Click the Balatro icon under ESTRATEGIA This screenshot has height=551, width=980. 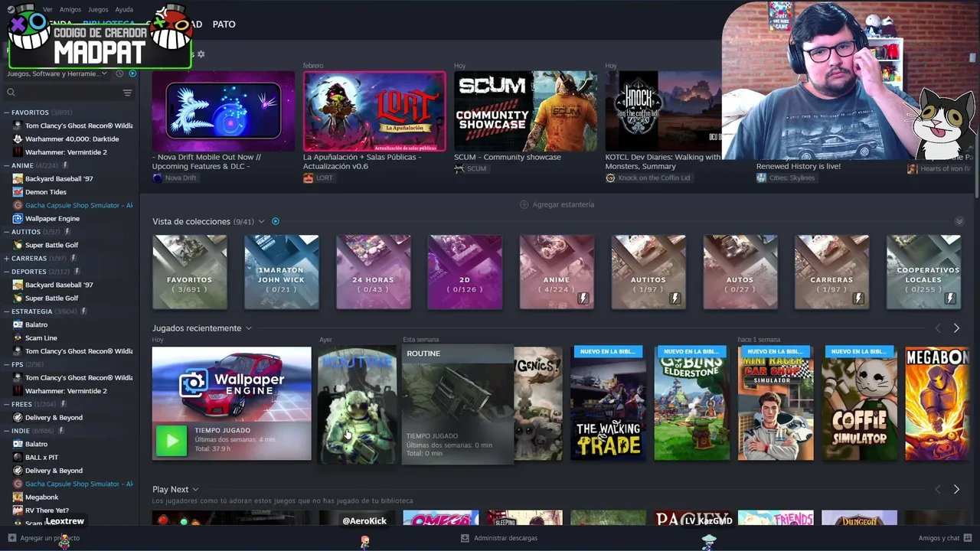(x=18, y=324)
